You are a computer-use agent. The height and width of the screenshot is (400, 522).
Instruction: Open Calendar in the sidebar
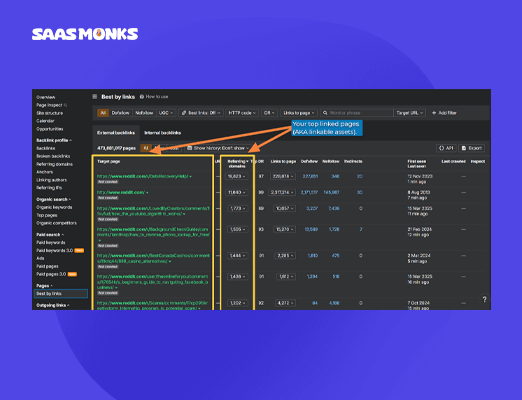coord(45,121)
